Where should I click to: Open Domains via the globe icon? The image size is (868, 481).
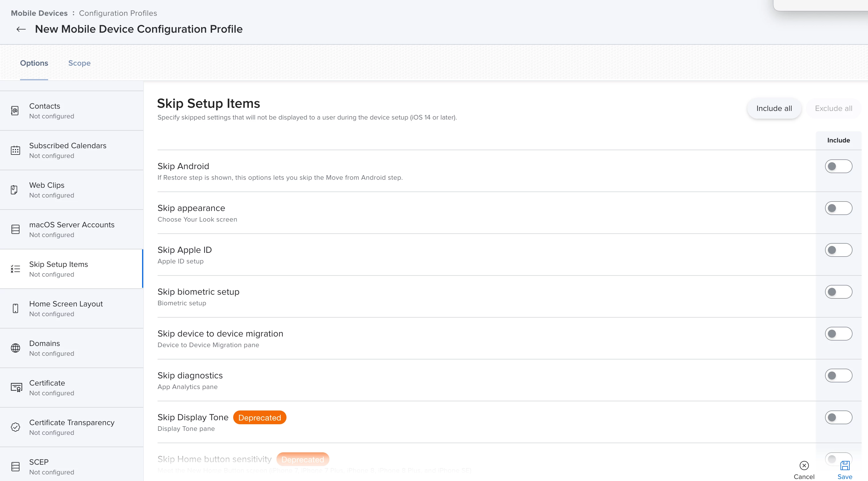pos(15,348)
